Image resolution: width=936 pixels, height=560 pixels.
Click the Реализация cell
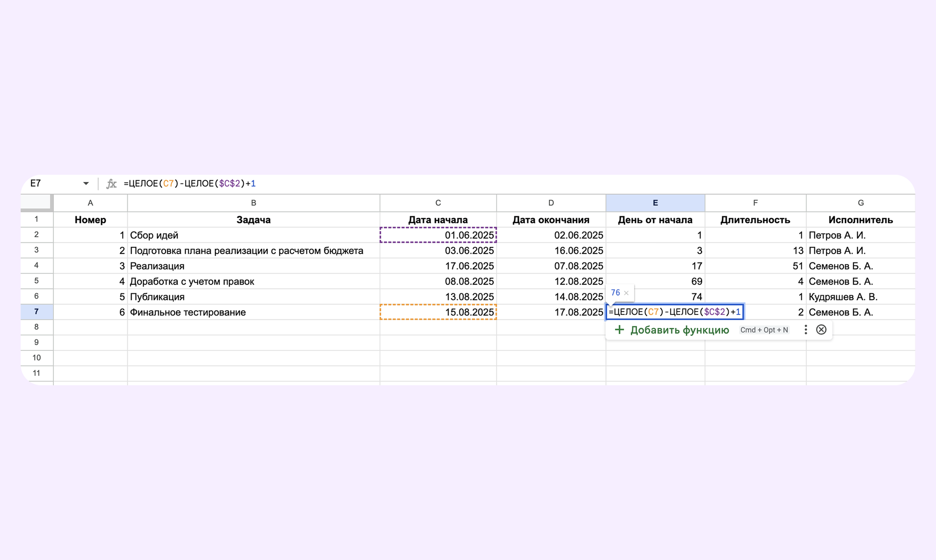point(254,266)
